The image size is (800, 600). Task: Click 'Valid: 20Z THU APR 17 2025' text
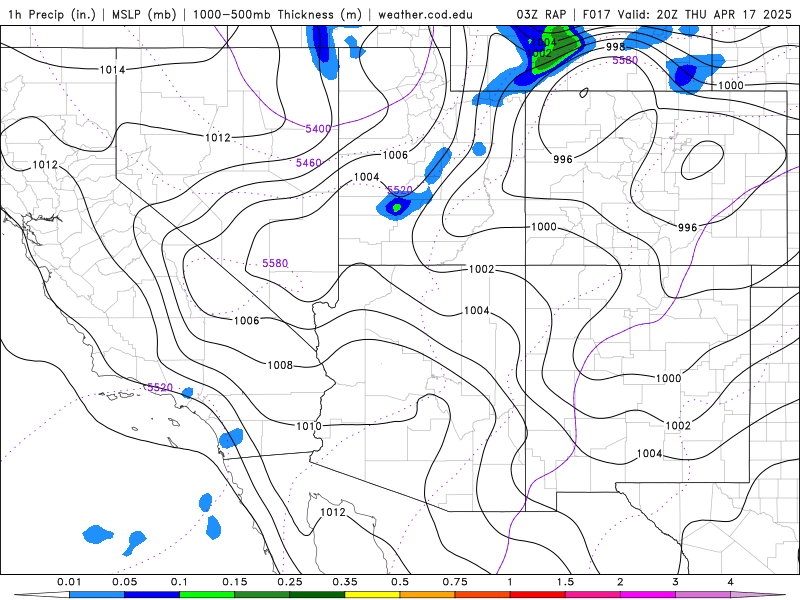point(705,14)
